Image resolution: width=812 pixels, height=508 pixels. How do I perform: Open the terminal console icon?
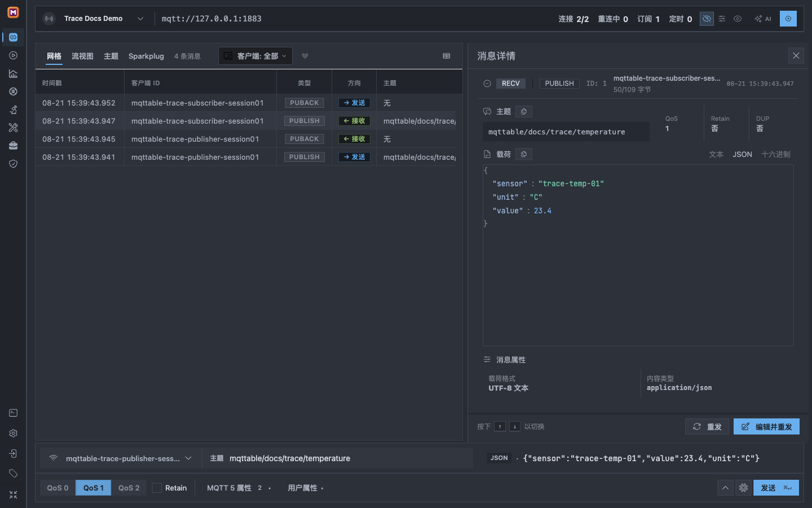point(13,413)
